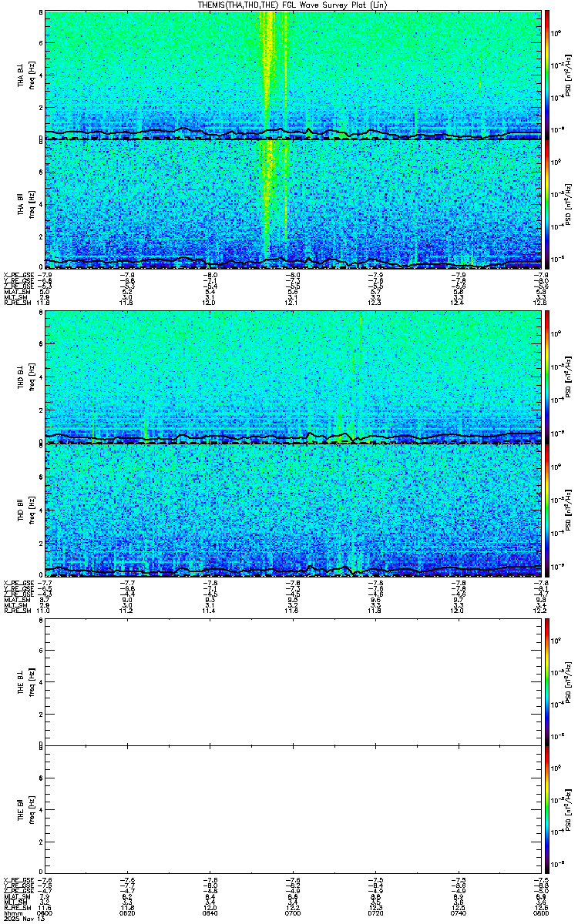The image size is (578, 924).
Task: Click the THE B-parallel color bar
Action: coord(547,809)
